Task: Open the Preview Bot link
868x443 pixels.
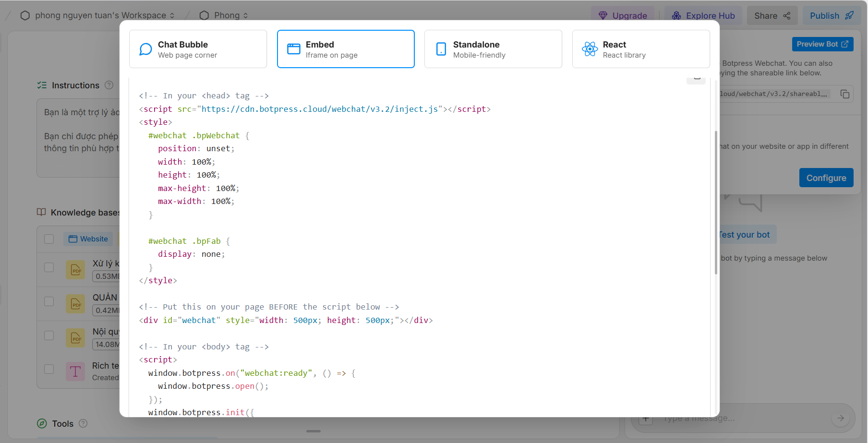Action: pyautogui.click(x=822, y=44)
